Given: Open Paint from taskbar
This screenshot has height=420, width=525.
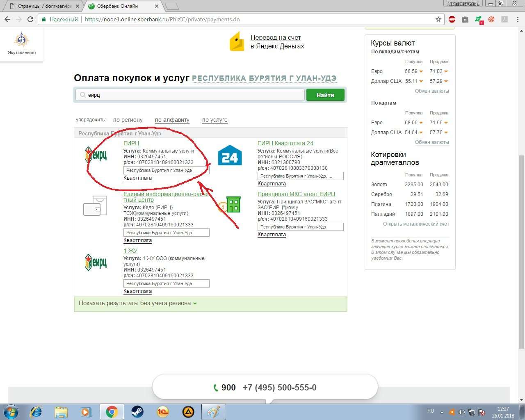Looking at the screenshot, I should coord(213,412).
